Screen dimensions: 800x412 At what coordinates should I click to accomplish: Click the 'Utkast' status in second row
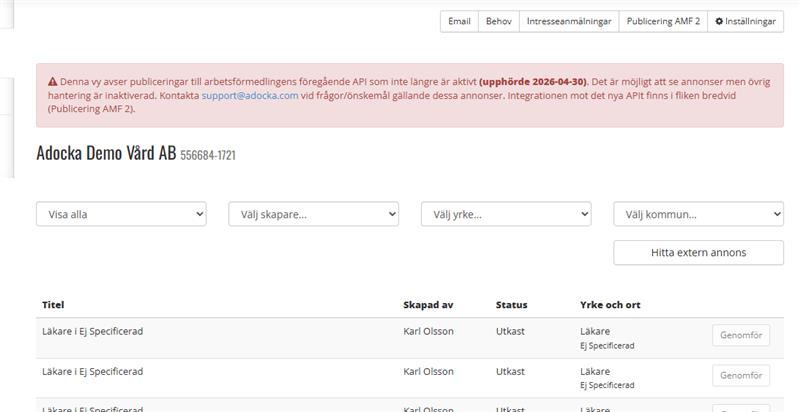point(510,371)
